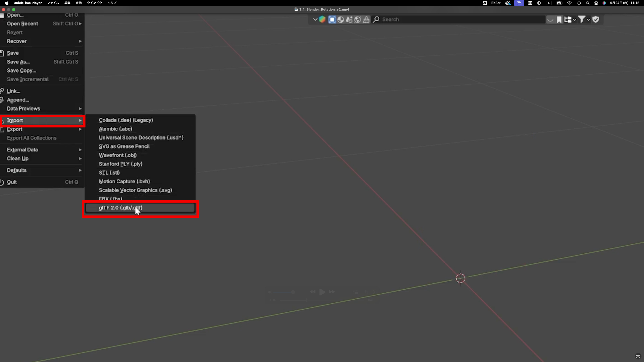Toggle the blue highlighted selection filter
Image resolution: width=644 pixels, height=362 pixels.
(332, 19)
